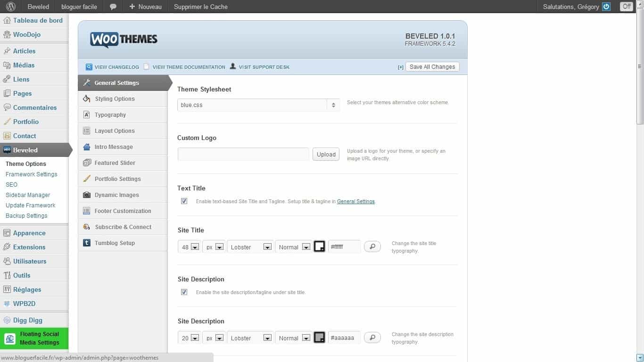This screenshot has width=644, height=362.
Task: Click Supprimer le Cache in admin bar
Action: point(201,7)
